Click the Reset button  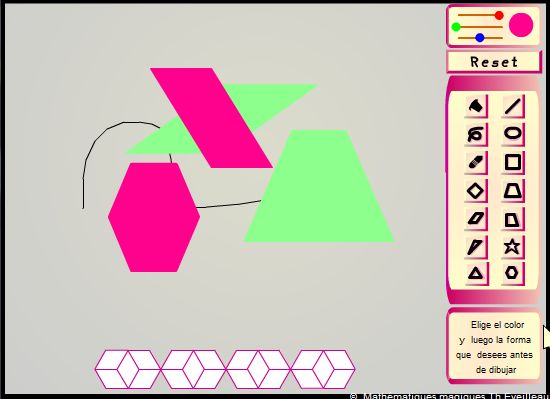coord(494,62)
